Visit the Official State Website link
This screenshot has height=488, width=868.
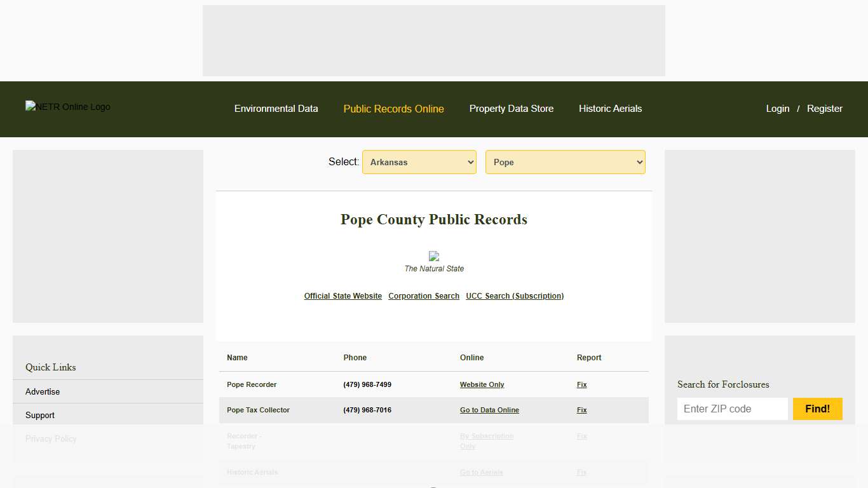pyautogui.click(x=342, y=295)
